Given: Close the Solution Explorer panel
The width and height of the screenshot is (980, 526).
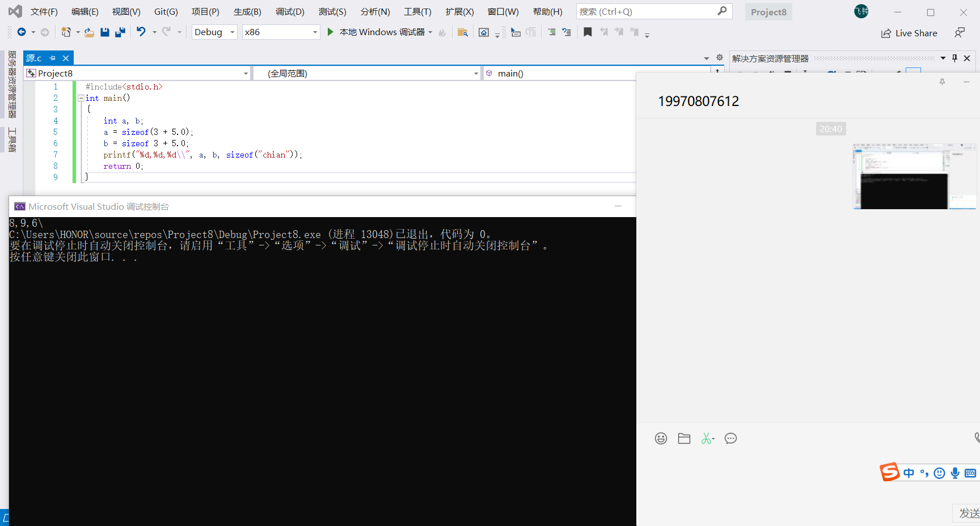Looking at the screenshot, I should pos(967,58).
